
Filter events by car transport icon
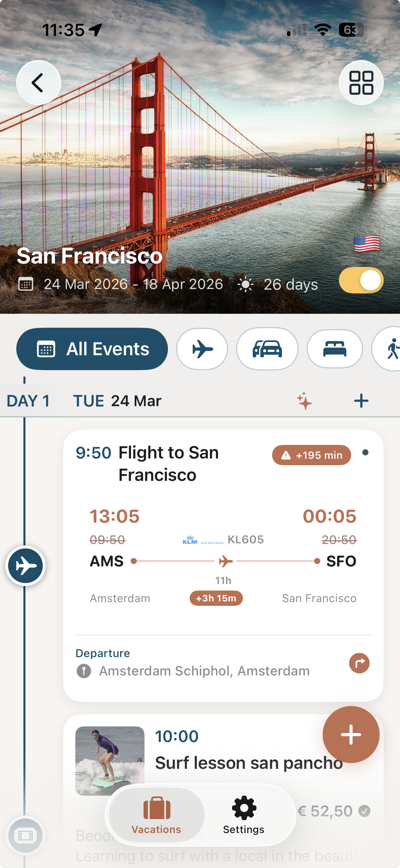(x=267, y=349)
